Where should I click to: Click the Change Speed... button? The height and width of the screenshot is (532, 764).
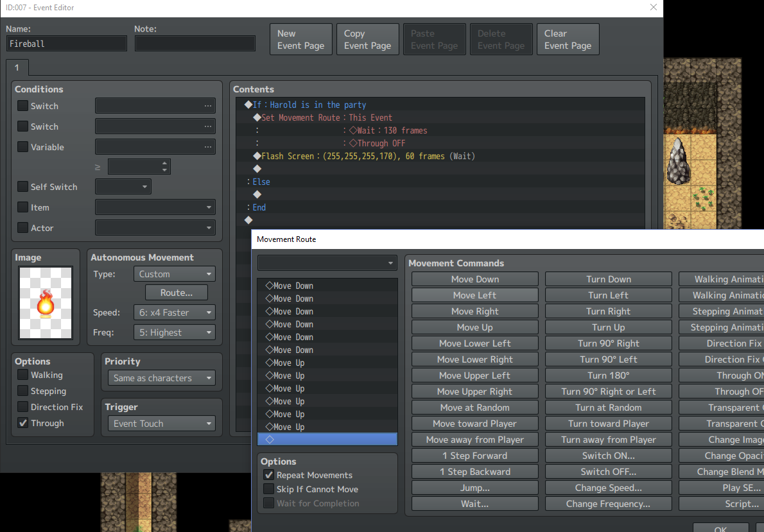pyautogui.click(x=608, y=488)
